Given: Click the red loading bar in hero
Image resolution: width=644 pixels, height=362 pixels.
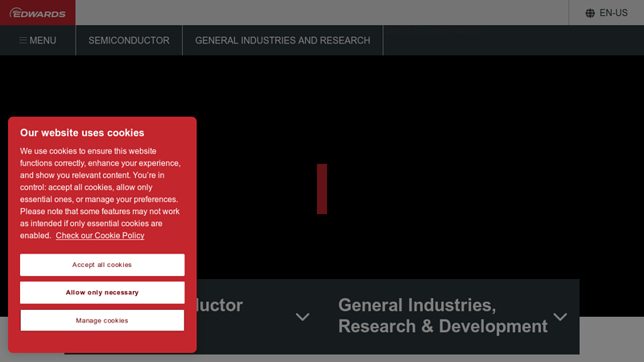Looking at the screenshot, I should click(x=322, y=189).
